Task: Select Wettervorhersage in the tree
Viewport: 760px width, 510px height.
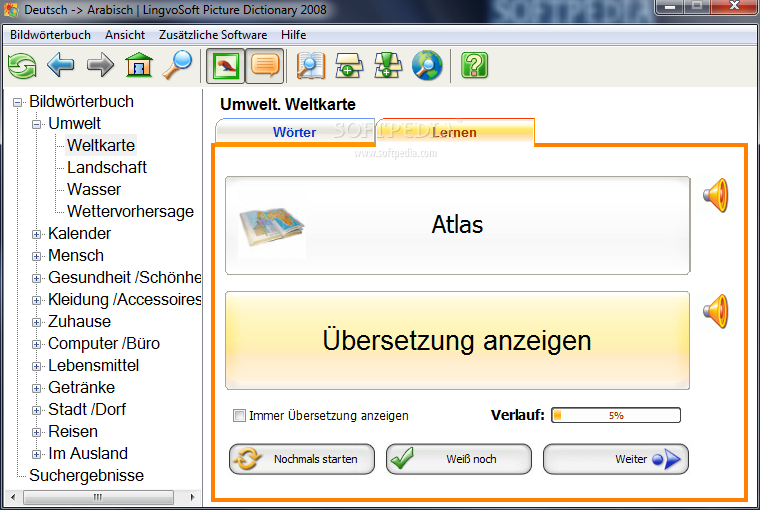Action: pyautogui.click(x=130, y=211)
